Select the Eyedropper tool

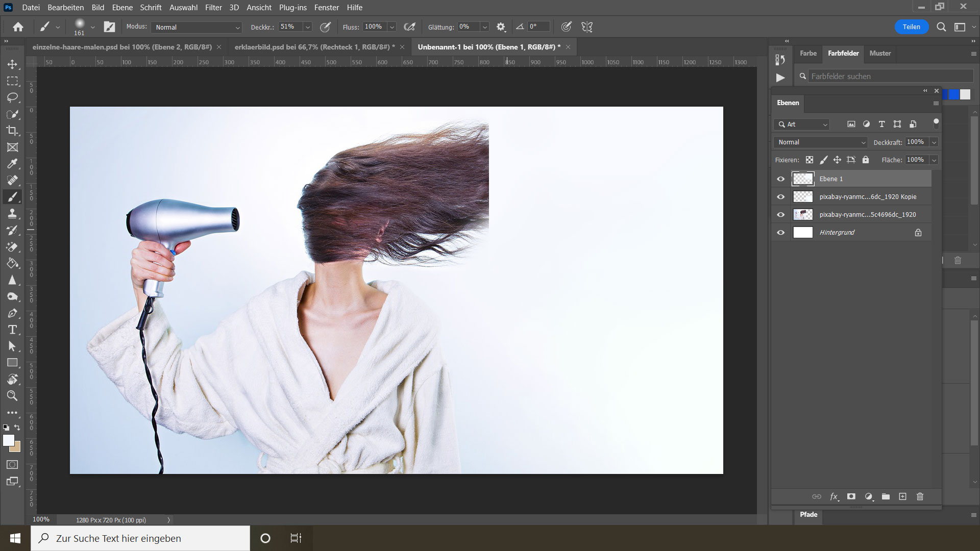tap(12, 164)
